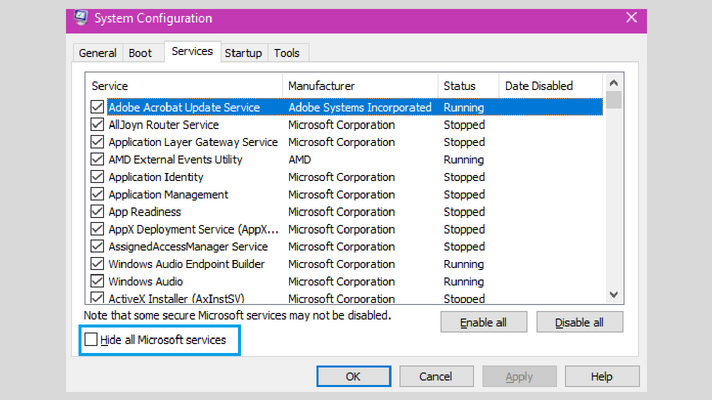The height and width of the screenshot is (400, 712).
Task: Uncheck Adobe Acrobat Update Service
Action: coord(97,107)
